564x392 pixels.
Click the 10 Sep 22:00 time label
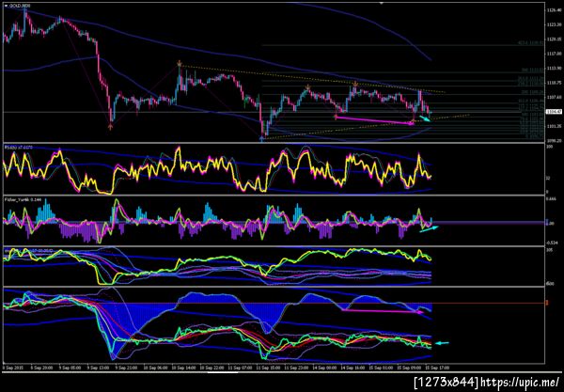click(211, 368)
